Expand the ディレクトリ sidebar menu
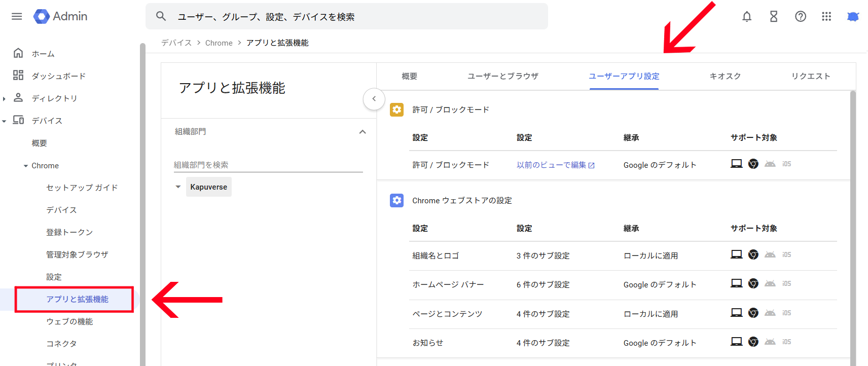The width and height of the screenshot is (868, 366). (5, 98)
